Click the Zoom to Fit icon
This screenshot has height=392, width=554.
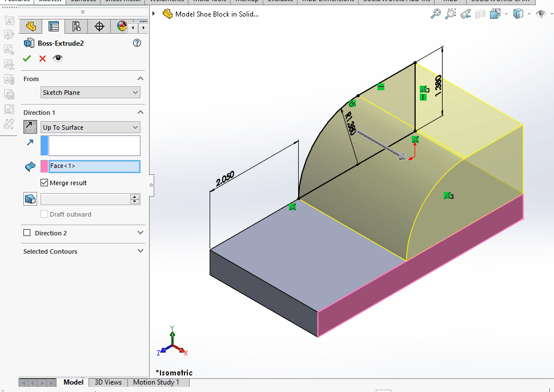436,14
